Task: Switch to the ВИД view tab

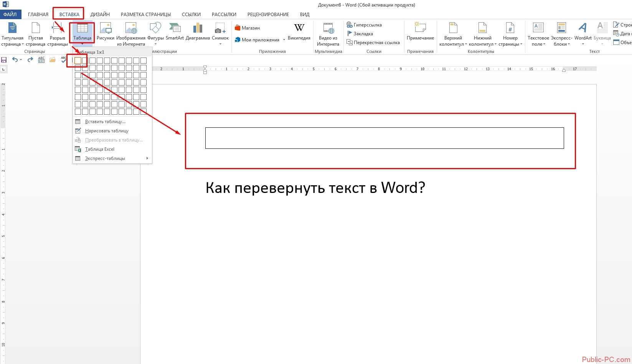Action: pos(305,15)
